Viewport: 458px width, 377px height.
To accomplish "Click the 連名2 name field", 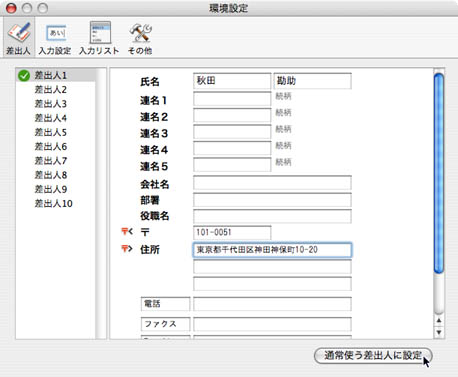I will point(232,115).
